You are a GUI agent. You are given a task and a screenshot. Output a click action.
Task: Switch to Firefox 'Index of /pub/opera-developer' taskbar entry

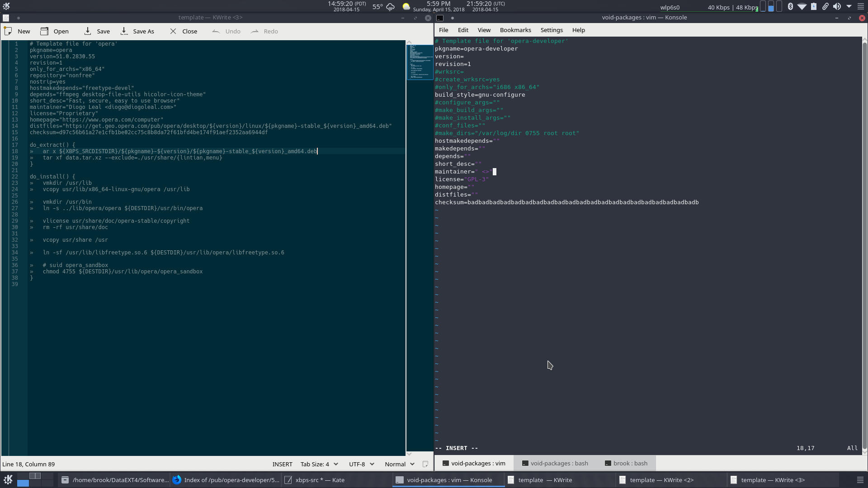point(226,480)
